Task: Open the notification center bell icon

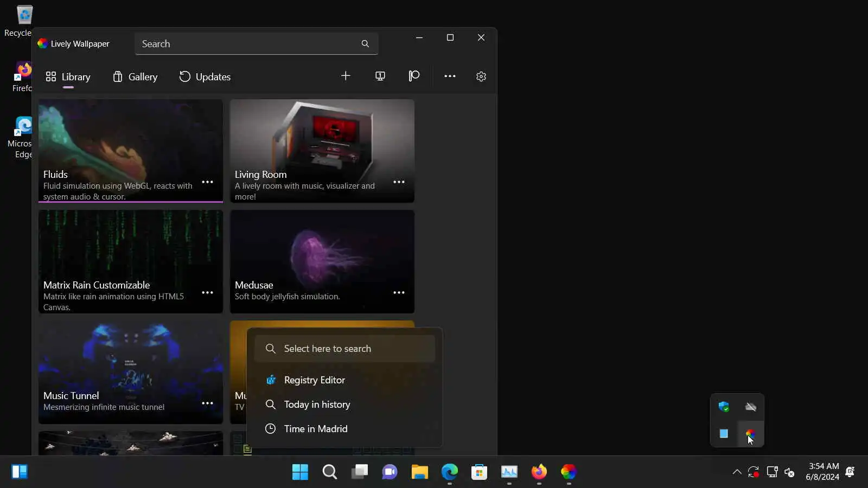Action: (850, 472)
